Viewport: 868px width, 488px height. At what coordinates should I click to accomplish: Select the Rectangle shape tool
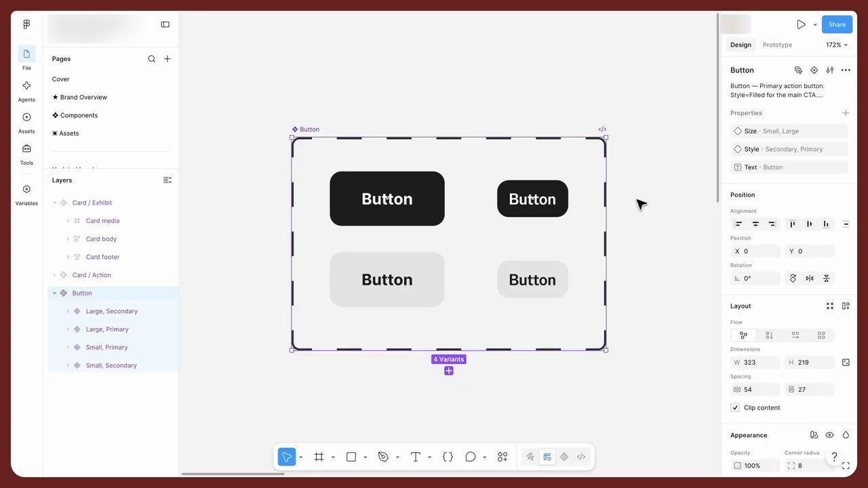coord(351,457)
